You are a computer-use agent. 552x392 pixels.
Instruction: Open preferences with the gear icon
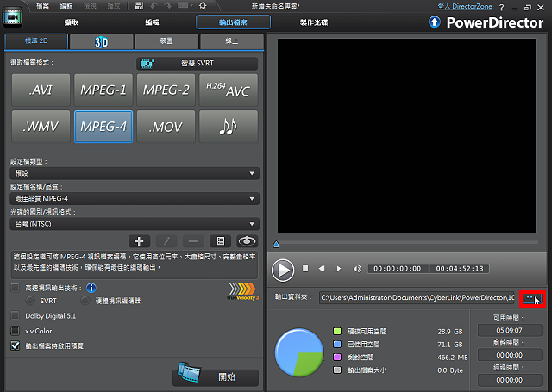point(203,6)
